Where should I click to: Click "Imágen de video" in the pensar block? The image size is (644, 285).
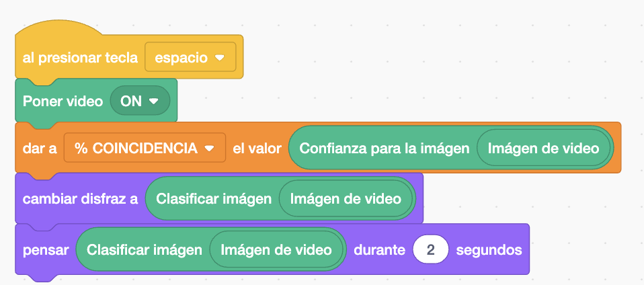[x=277, y=250]
